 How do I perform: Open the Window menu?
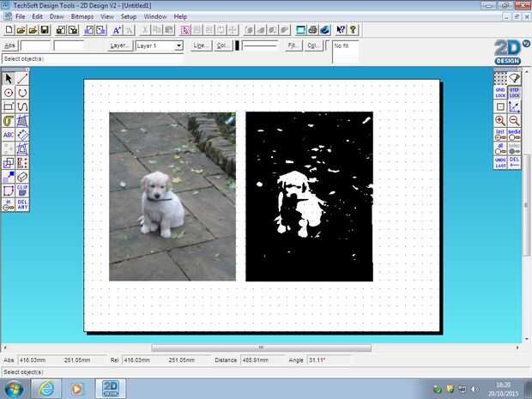[155, 16]
